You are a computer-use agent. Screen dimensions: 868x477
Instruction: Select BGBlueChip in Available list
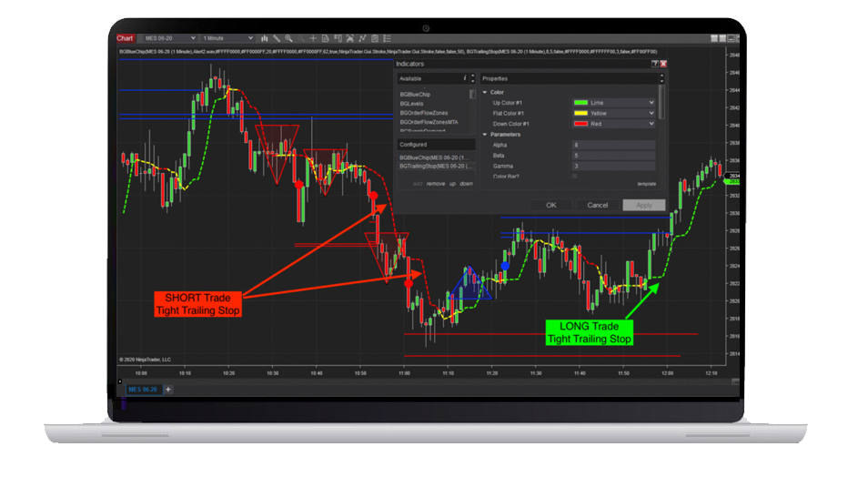415,94
